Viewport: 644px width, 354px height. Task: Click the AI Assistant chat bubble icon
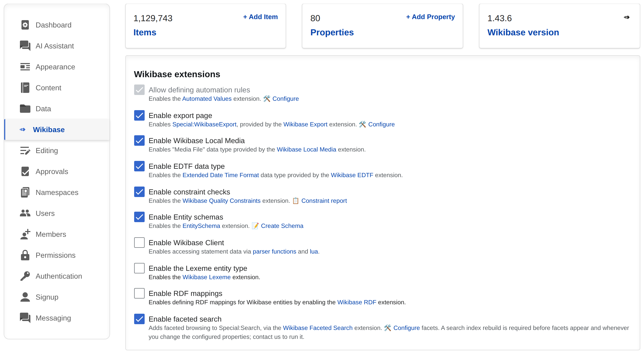pos(25,46)
